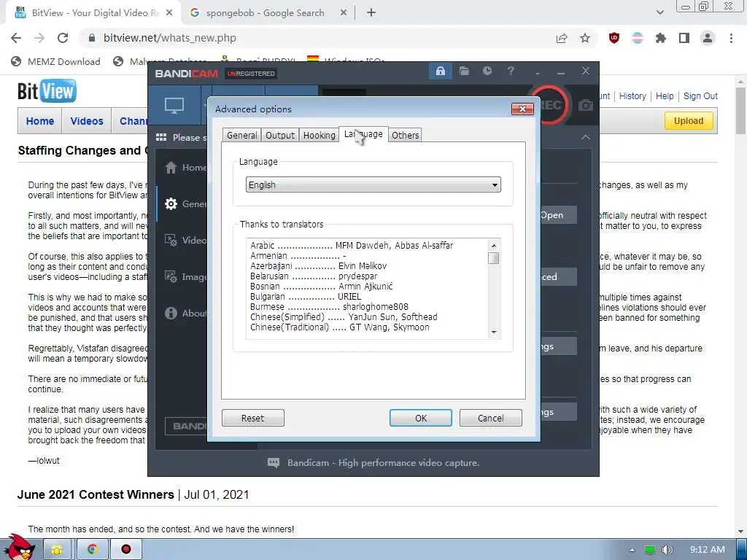Open the Chrome three-dot menu
Screen dimensions: 747x560
(731, 38)
